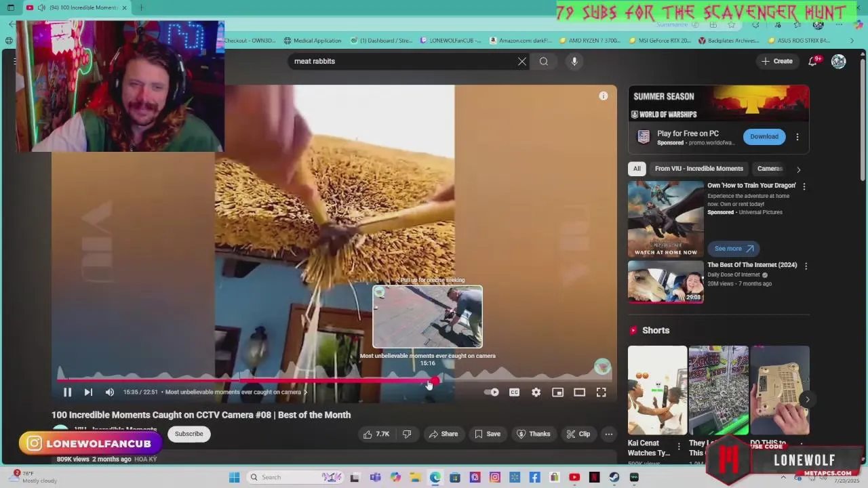Screen dimensions: 868x488
Task: Click the 'See more' link on ad
Action: pyautogui.click(x=734, y=249)
